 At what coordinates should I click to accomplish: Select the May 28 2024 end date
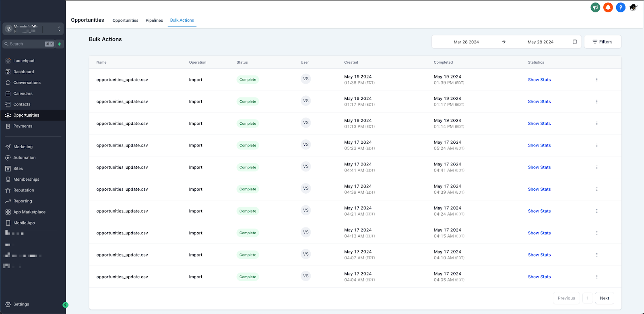pyautogui.click(x=541, y=42)
